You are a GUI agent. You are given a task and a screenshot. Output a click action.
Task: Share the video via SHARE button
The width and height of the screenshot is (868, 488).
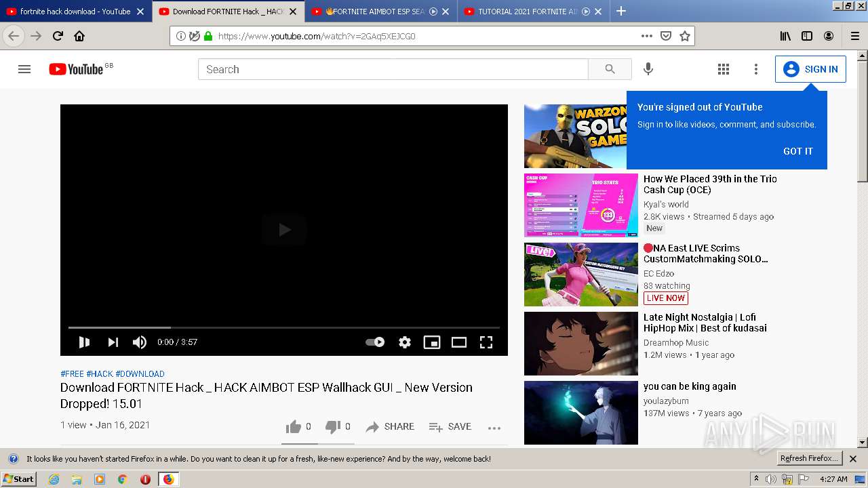[x=390, y=426]
